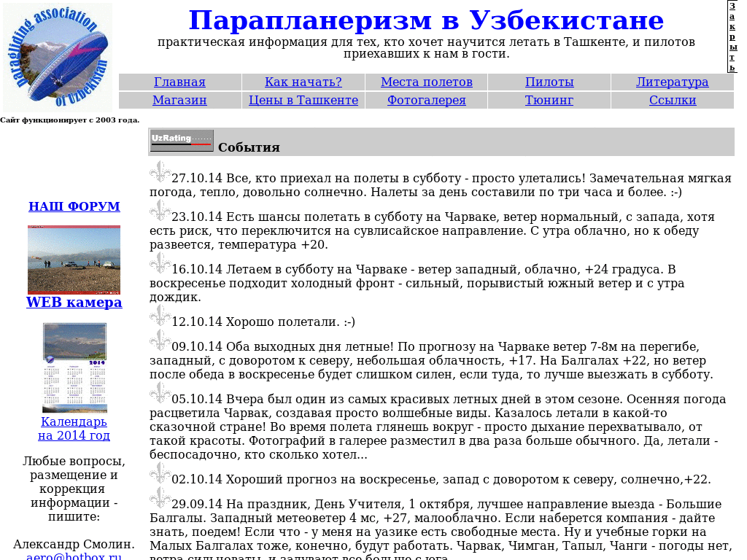Visit the Магазин page
The height and width of the screenshot is (560, 747).
(179, 100)
